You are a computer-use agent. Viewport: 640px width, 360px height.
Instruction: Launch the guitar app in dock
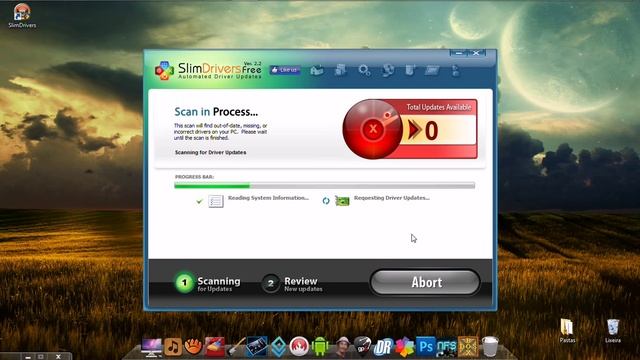236,347
